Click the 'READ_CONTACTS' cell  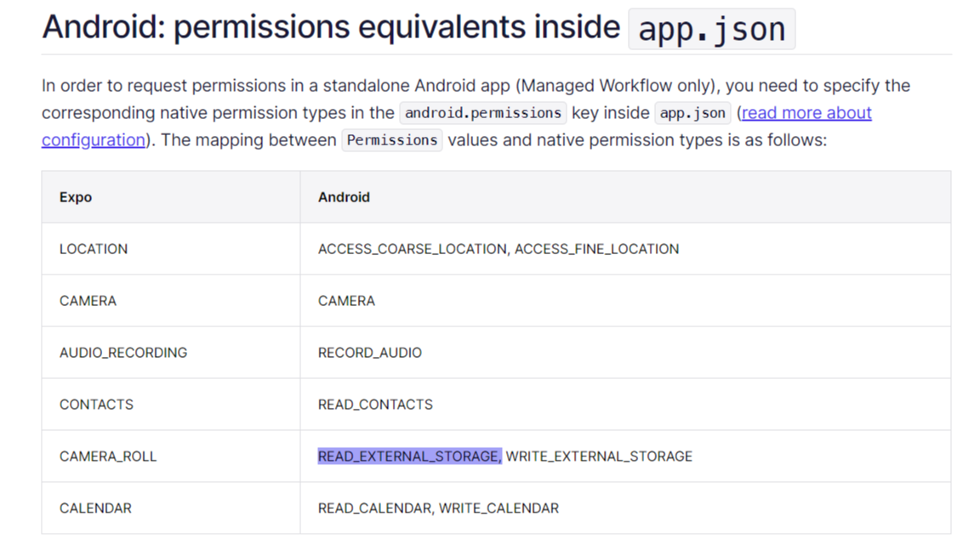pos(625,405)
